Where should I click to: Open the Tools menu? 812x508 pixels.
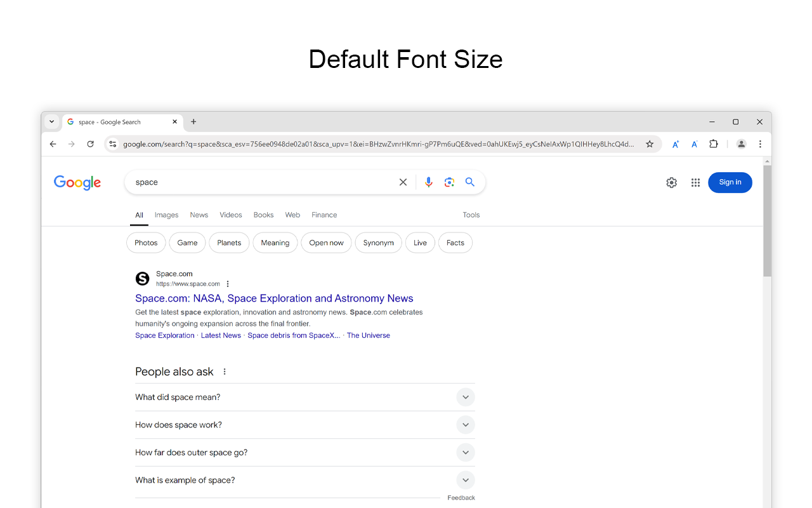[471, 215]
